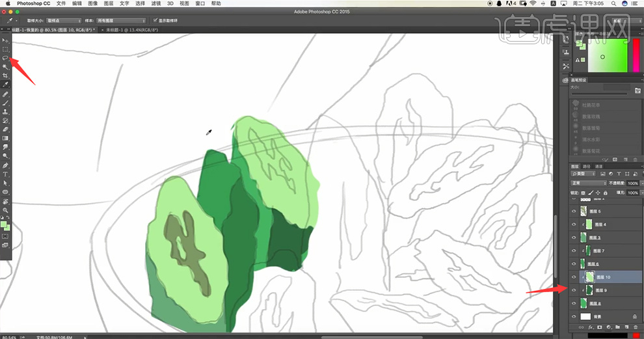The width and height of the screenshot is (644, 339).
Task: Open the 编辑 menu
Action: (x=77, y=3)
